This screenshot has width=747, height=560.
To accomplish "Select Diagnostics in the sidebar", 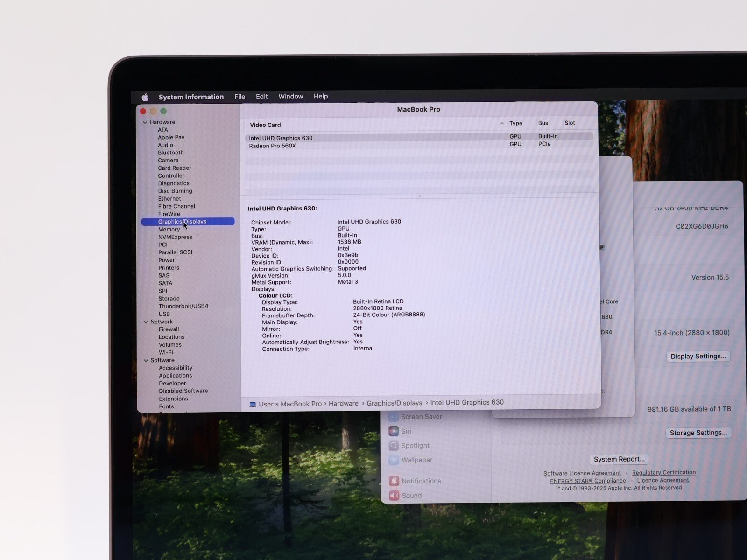I will pos(173,183).
